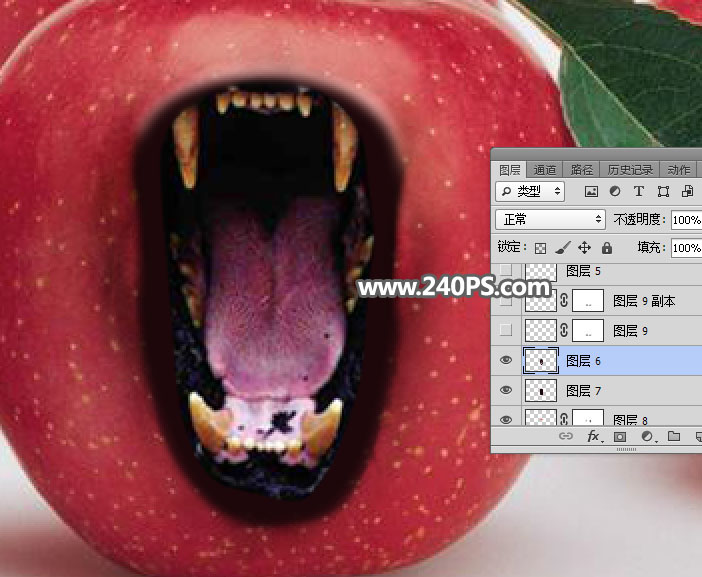This screenshot has width=702, height=577.
Task: Open the 动作 (Actions) tab
Action: (678, 170)
